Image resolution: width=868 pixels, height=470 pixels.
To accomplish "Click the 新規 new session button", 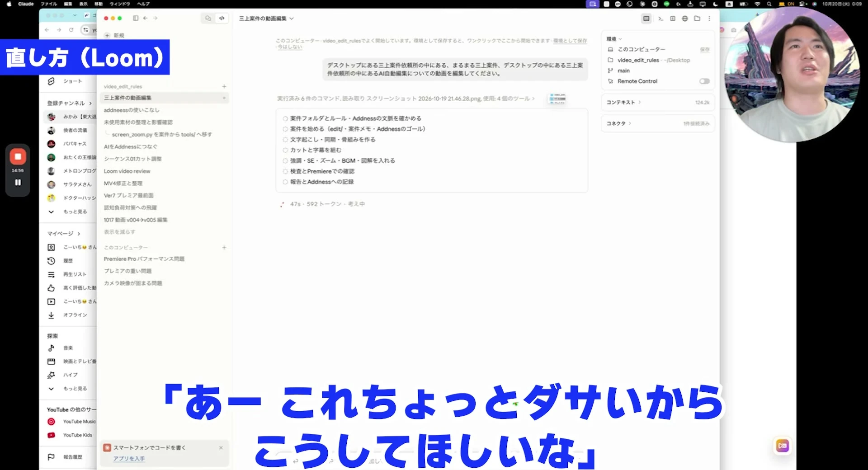I will [x=115, y=35].
